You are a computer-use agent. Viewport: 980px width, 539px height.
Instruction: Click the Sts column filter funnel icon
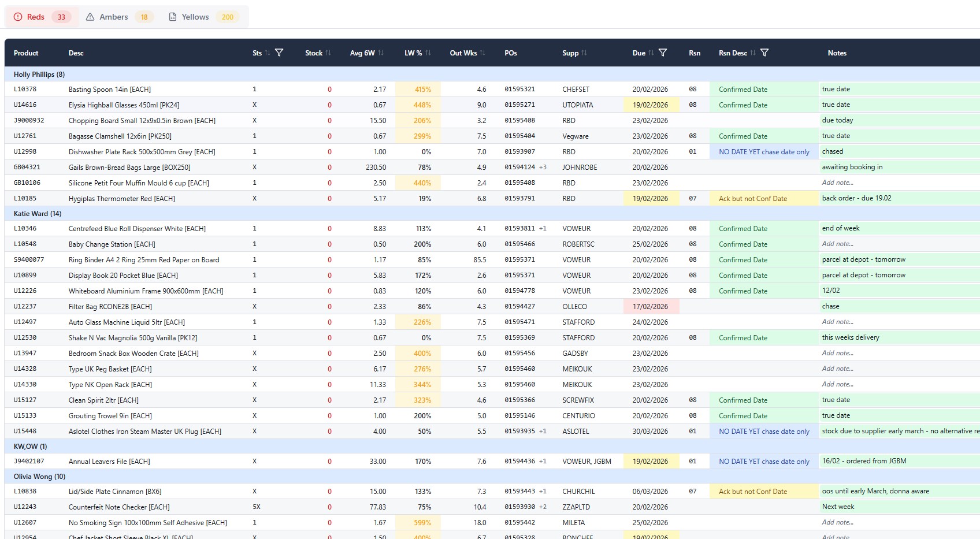[x=279, y=53]
